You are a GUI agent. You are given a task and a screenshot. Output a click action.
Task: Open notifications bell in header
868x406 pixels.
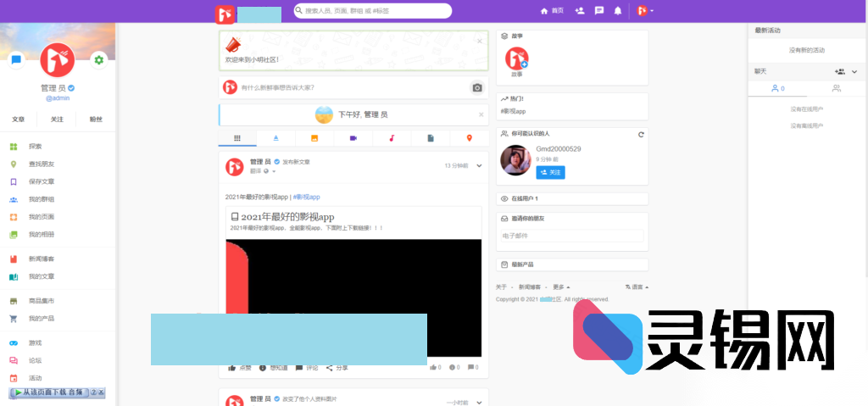pyautogui.click(x=618, y=10)
